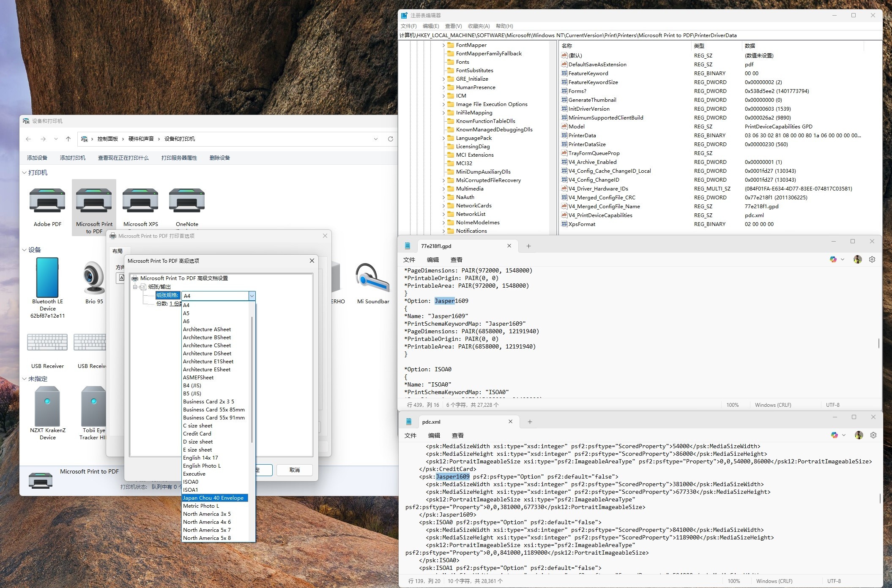Switch to 布局 tab in printing preferences
The image size is (892, 588).
(x=118, y=251)
